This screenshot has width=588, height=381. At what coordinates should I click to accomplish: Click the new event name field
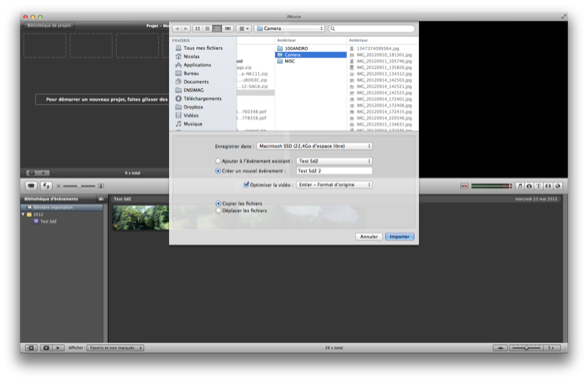click(x=334, y=171)
